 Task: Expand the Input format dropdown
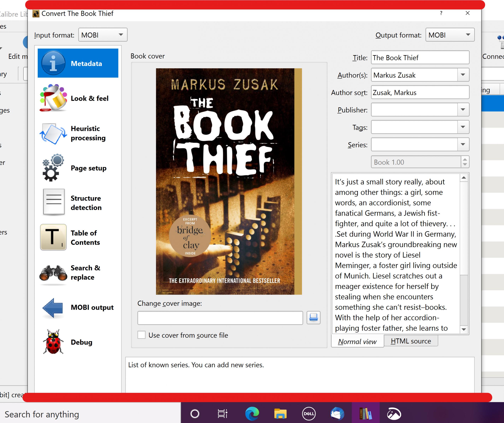[103, 35]
